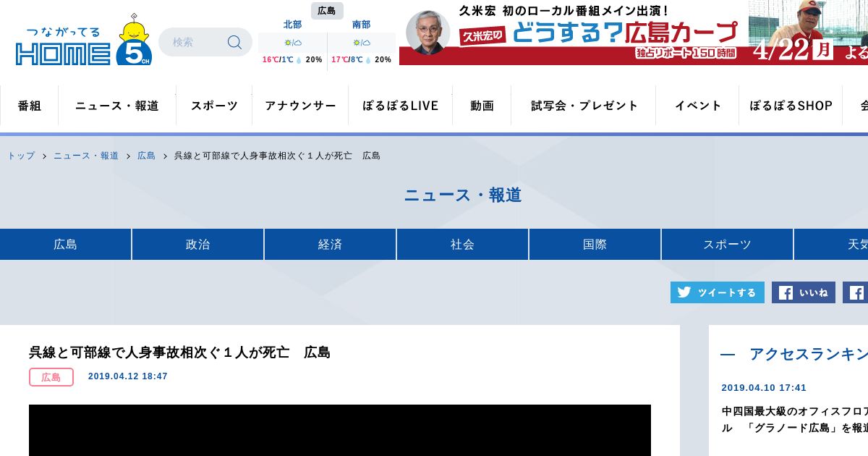The width and height of the screenshot is (868, 456).
Task: Click the Facebook icon on いいね button
Action: coord(786,292)
